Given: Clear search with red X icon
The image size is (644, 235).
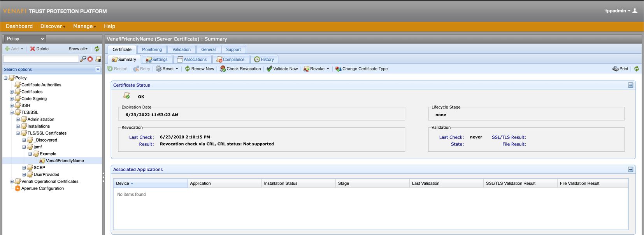Looking at the screenshot, I should point(90,59).
